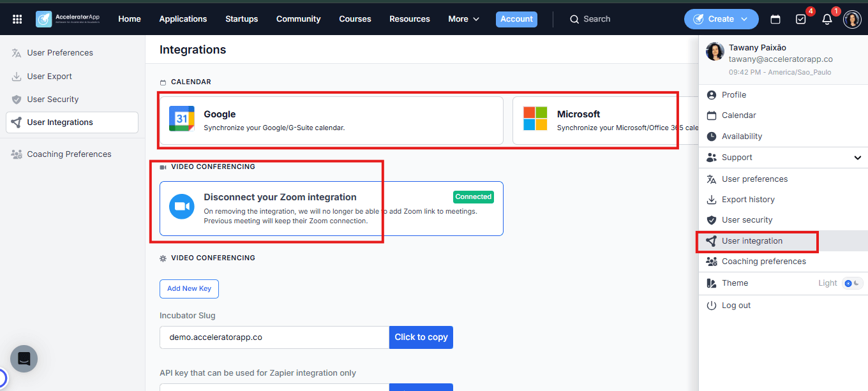868x391 pixels.
Task: Go to Home in the top navigation
Action: pyautogui.click(x=130, y=19)
